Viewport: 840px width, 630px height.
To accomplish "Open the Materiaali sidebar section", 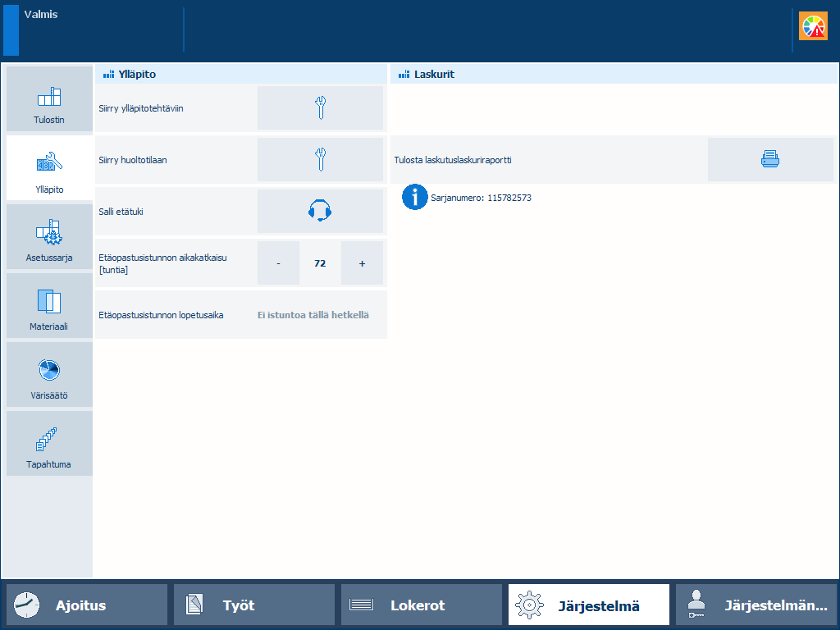I will [49, 306].
